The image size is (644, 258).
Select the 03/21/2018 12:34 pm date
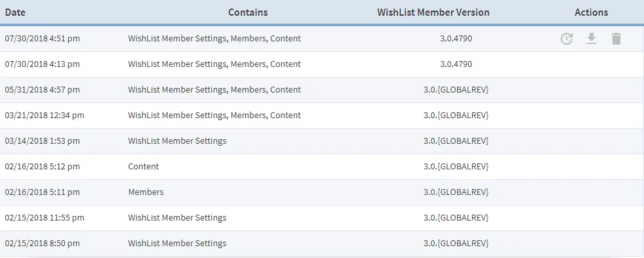pyautogui.click(x=45, y=116)
